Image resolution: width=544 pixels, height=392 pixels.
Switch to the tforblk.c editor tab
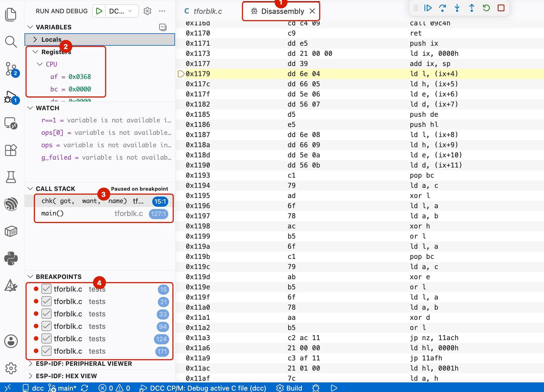pos(203,11)
